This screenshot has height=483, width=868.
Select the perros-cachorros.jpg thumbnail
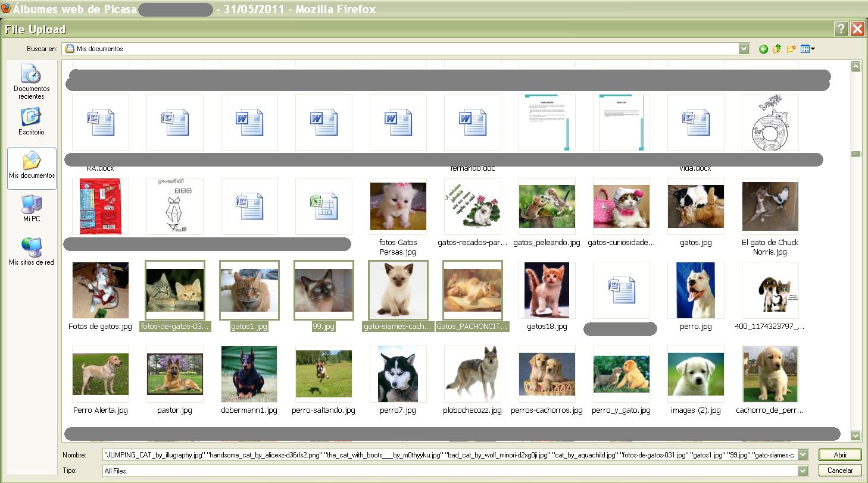(x=547, y=374)
